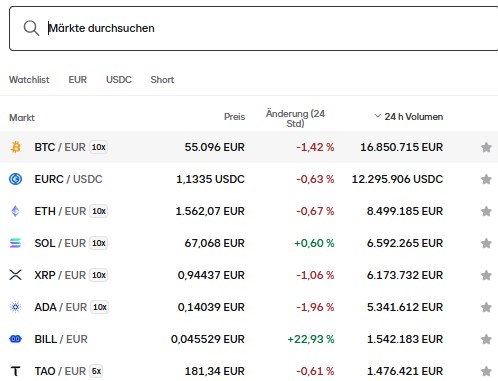Click the XRP logo icon
Image resolution: width=498 pixels, height=381 pixels.
point(15,275)
